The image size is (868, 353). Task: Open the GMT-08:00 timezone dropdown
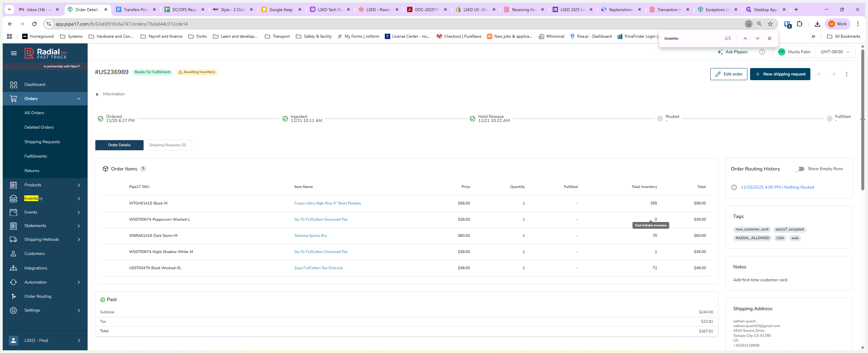click(835, 52)
